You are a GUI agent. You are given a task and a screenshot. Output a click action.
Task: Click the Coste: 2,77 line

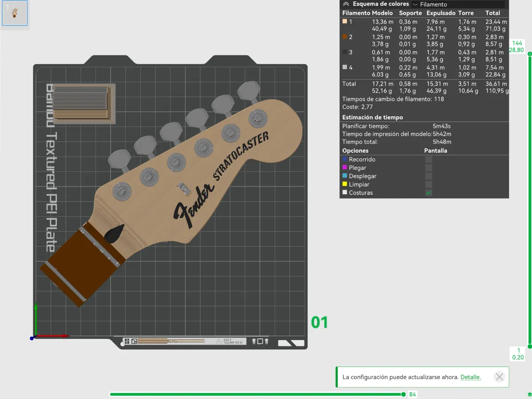coord(357,107)
